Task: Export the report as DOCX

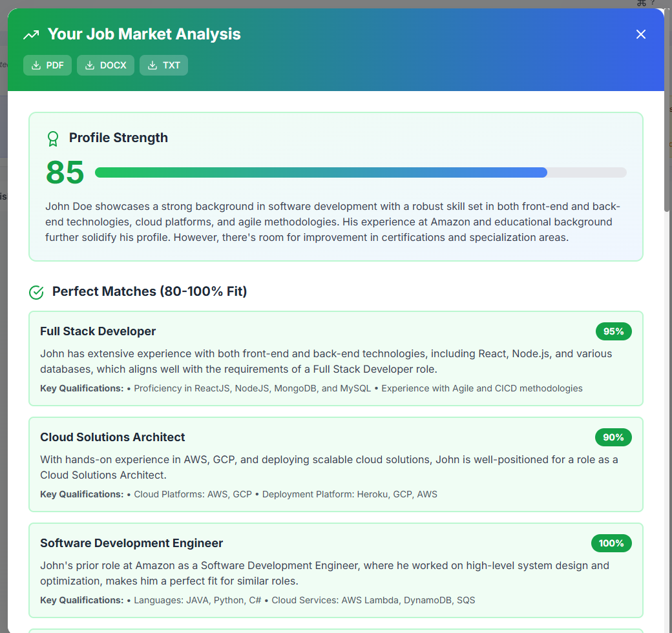Action: [105, 65]
